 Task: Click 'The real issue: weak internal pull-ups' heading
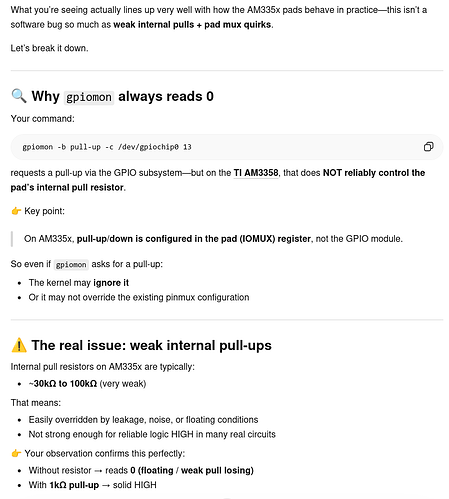pos(151,345)
